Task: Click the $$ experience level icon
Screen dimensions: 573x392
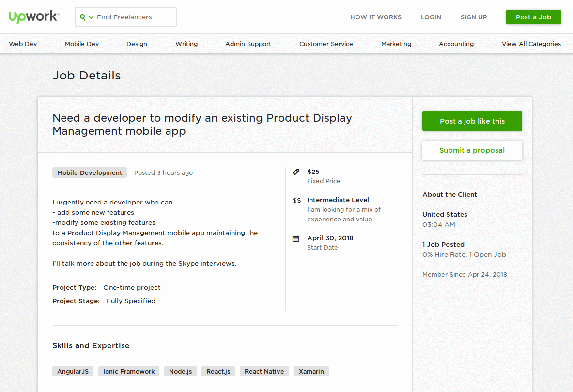Action: point(297,201)
